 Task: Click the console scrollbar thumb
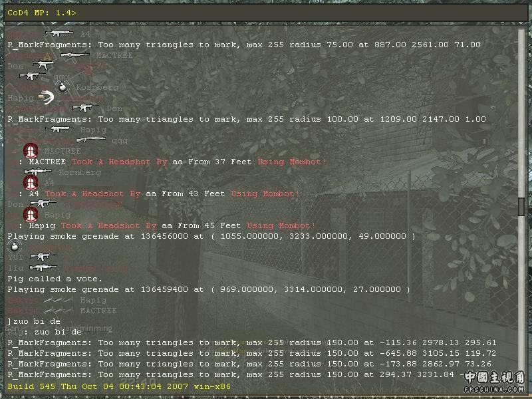(521, 205)
